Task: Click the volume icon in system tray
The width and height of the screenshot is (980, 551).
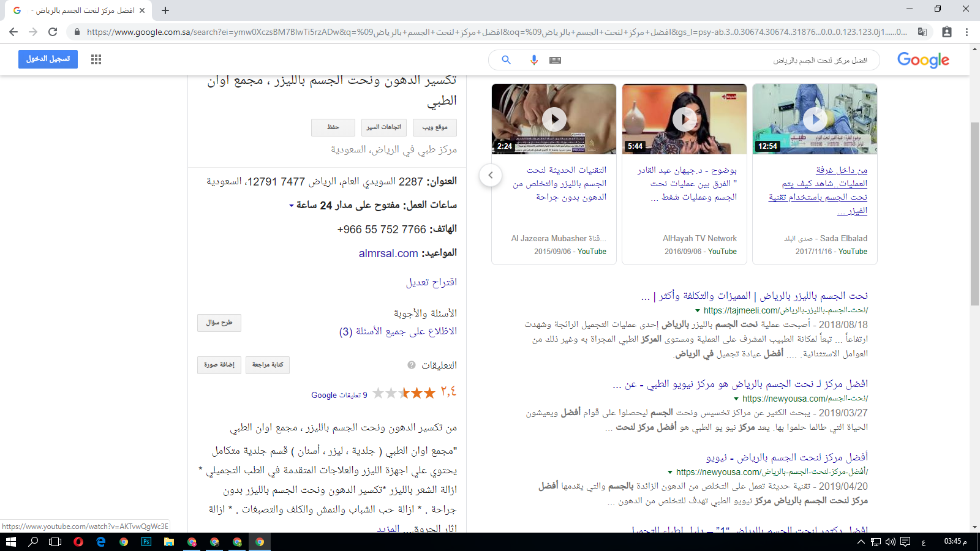Action: (891, 542)
